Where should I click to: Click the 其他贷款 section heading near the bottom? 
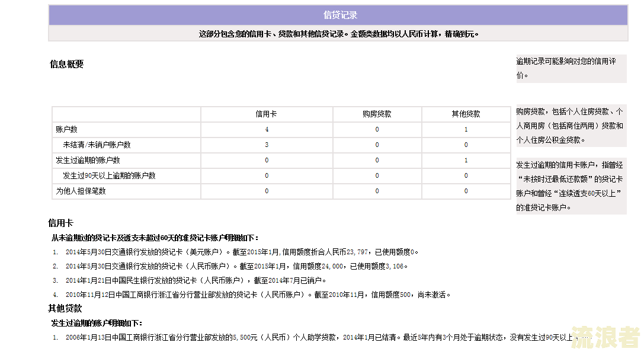pyautogui.click(x=65, y=309)
